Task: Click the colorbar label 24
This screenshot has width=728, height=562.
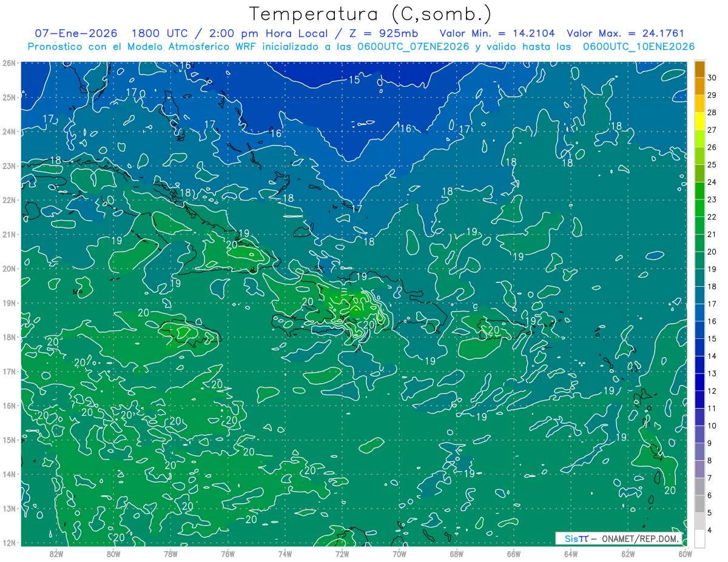Action: coord(712,182)
